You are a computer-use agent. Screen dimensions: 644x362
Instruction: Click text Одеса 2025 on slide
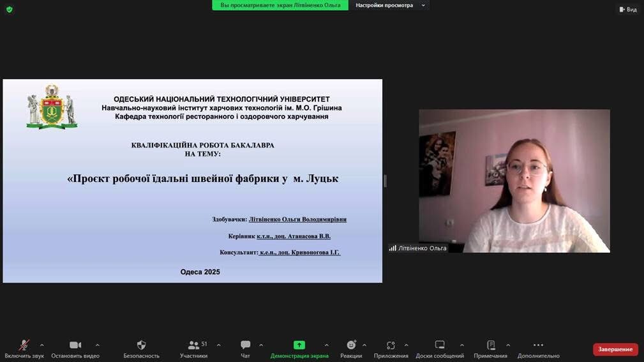(200, 272)
